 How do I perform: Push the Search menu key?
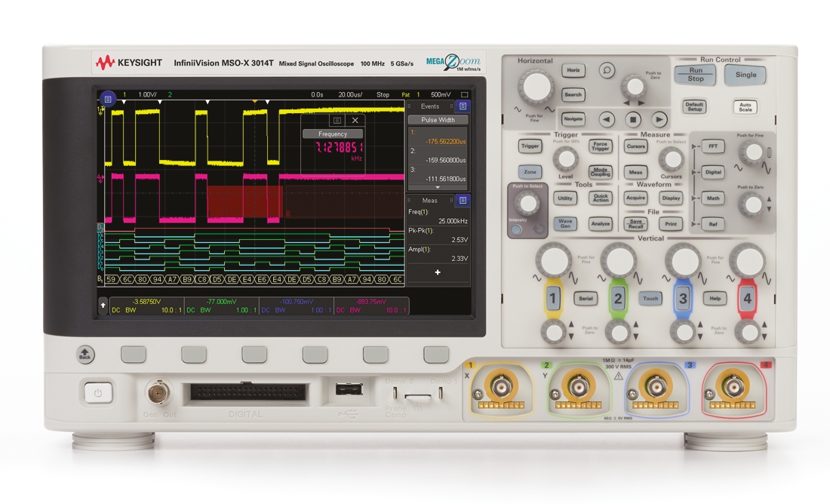click(573, 95)
